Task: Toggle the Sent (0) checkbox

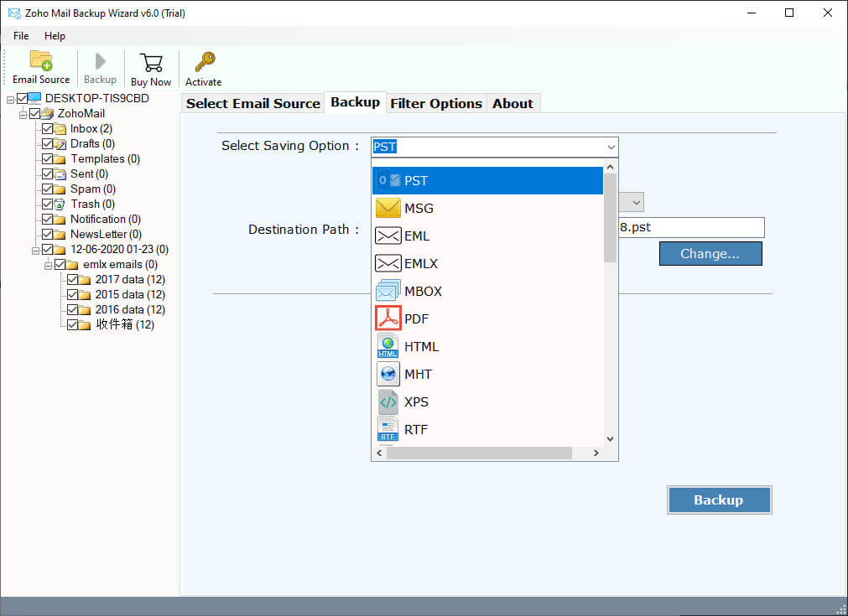Action: [47, 174]
